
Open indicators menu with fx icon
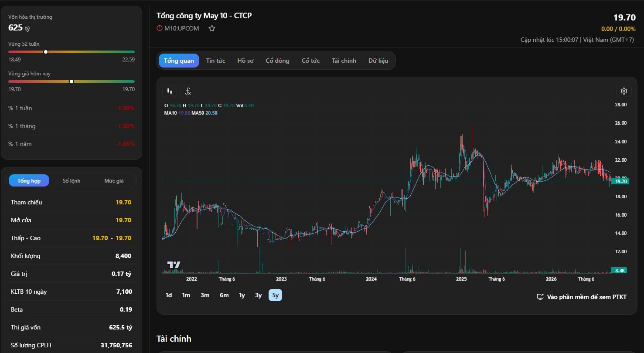pyautogui.click(x=188, y=91)
